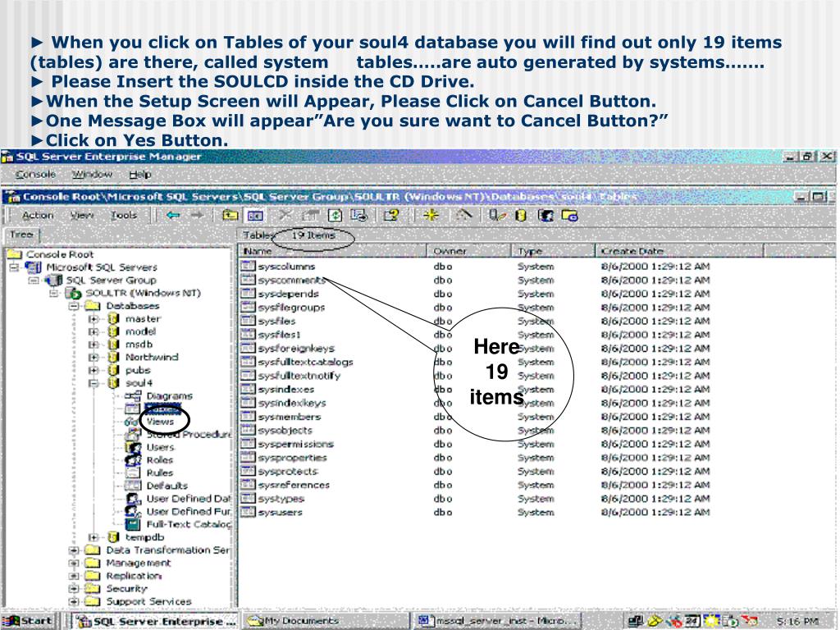
Task: Click the Help question mark toolbar icon
Action: (391, 216)
